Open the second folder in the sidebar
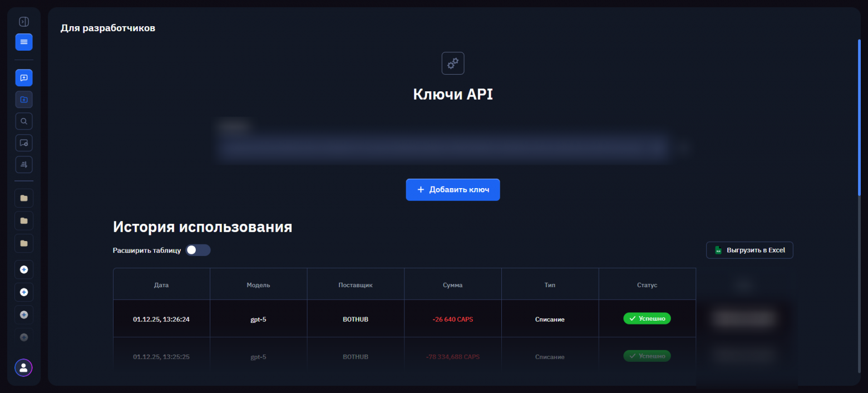 point(23,220)
